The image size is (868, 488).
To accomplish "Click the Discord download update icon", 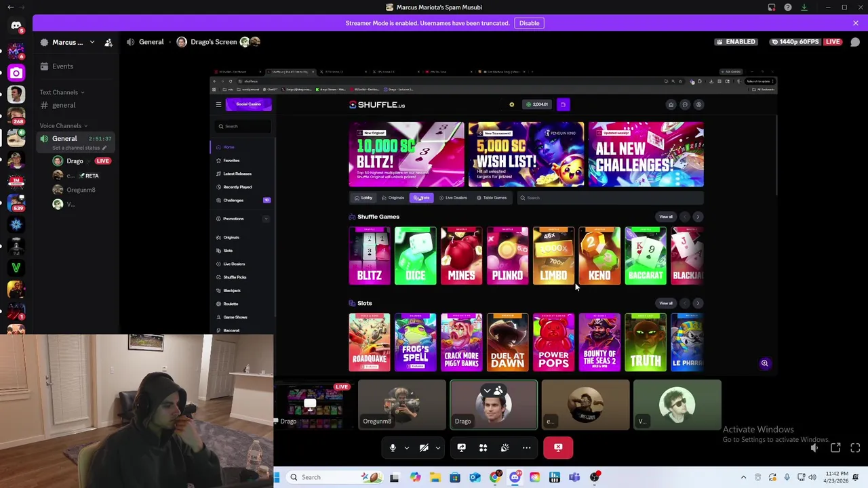I will point(804,7).
